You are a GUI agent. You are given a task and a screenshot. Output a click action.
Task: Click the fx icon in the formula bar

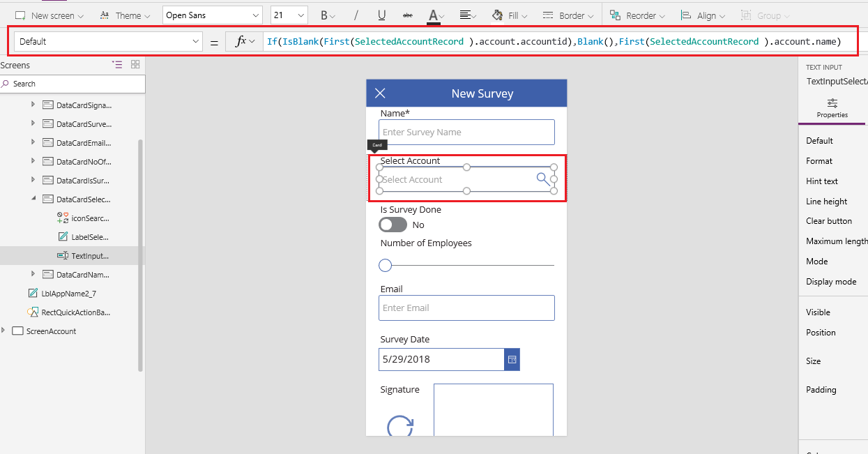tap(241, 41)
